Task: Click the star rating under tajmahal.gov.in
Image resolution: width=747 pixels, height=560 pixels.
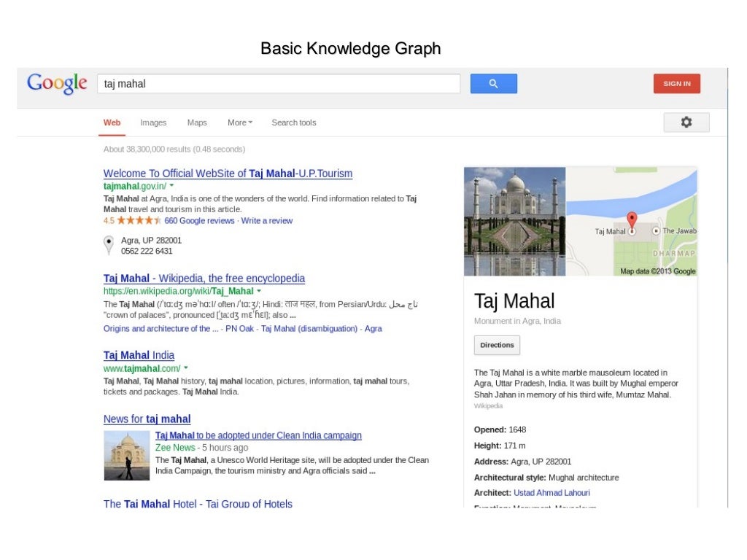Action: 139,220
